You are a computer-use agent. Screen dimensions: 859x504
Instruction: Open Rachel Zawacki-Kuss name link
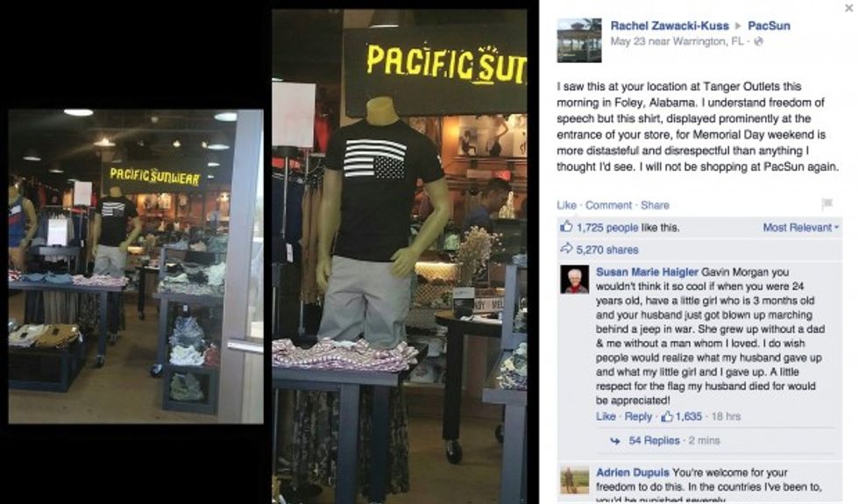click(x=670, y=25)
